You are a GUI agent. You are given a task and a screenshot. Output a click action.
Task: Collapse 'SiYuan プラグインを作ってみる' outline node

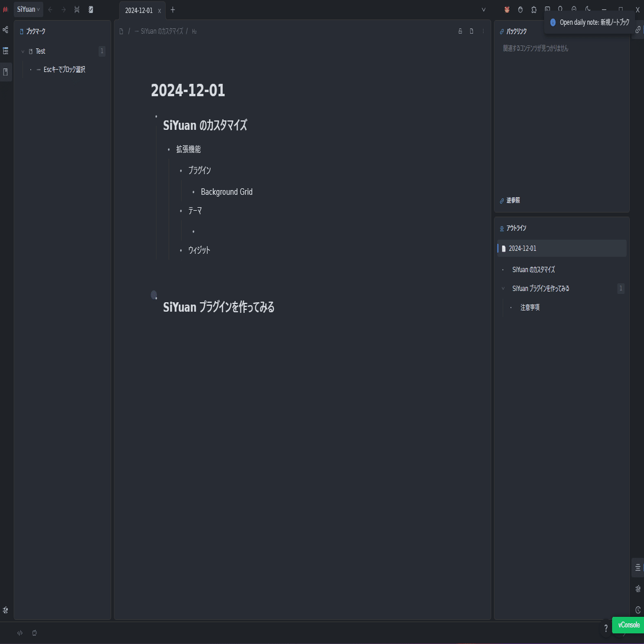coord(503,289)
